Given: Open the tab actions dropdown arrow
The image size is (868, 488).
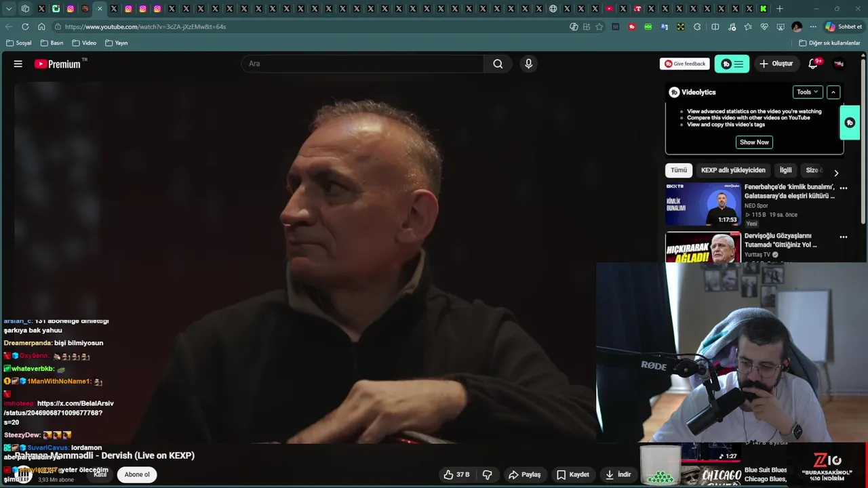Looking at the screenshot, I should click(x=9, y=9).
